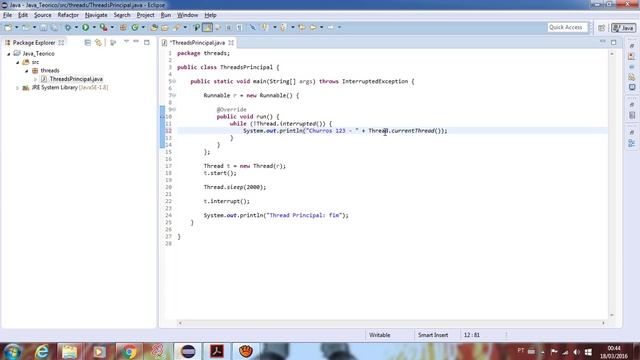Run the program with green play icon
Viewport: 640px width, 360px height.
(x=86, y=27)
